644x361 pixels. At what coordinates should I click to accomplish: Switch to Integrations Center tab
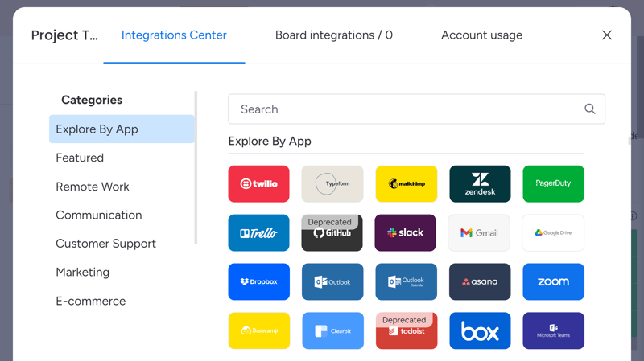click(x=174, y=35)
